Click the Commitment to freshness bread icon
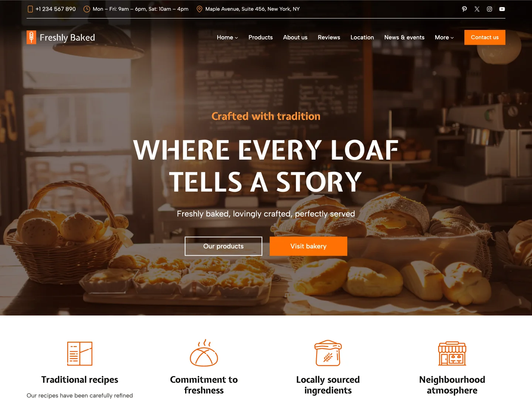The height and width of the screenshot is (399, 532). 204,353
